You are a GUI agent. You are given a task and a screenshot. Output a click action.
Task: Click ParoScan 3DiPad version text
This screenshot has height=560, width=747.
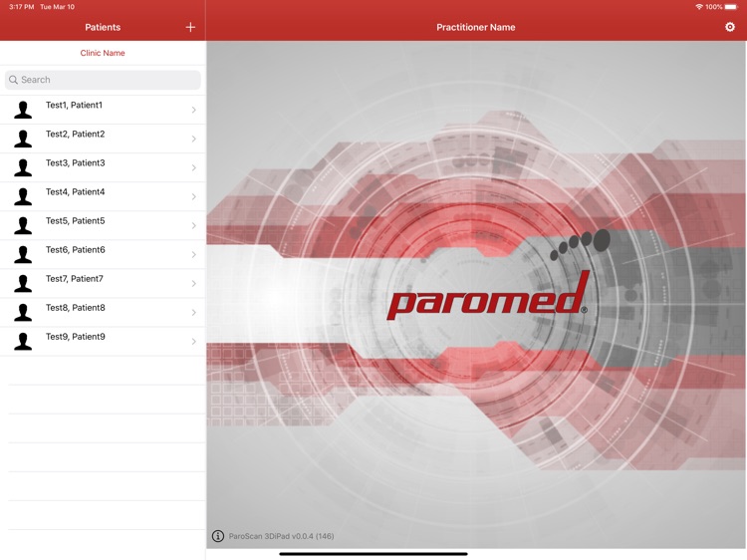pyautogui.click(x=281, y=536)
